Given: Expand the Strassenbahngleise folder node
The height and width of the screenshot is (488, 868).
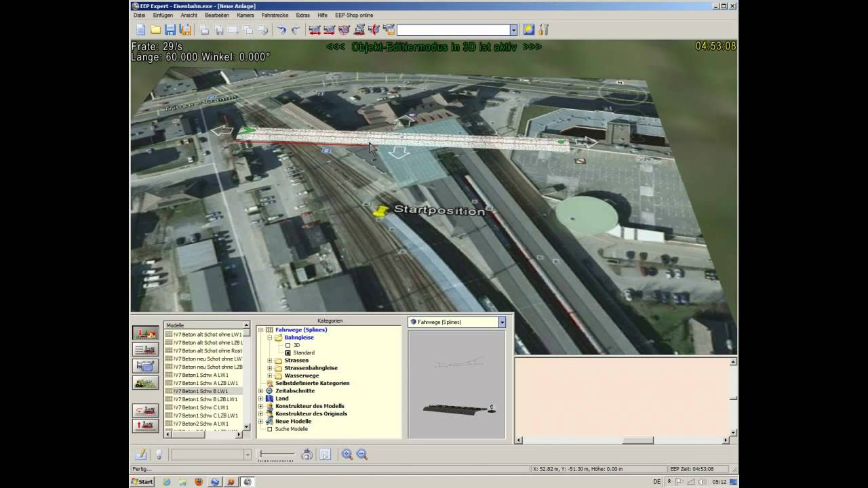Looking at the screenshot, I should 269,368.
